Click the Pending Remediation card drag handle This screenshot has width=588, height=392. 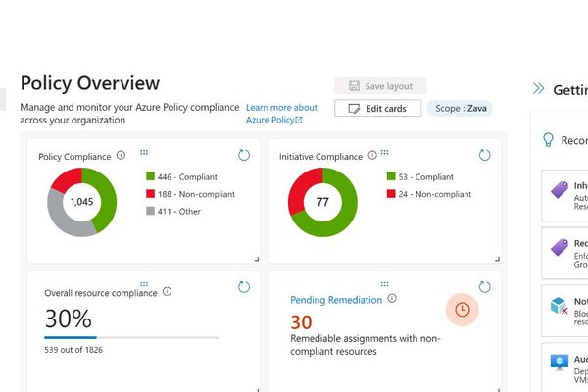[x=385, y=284]
